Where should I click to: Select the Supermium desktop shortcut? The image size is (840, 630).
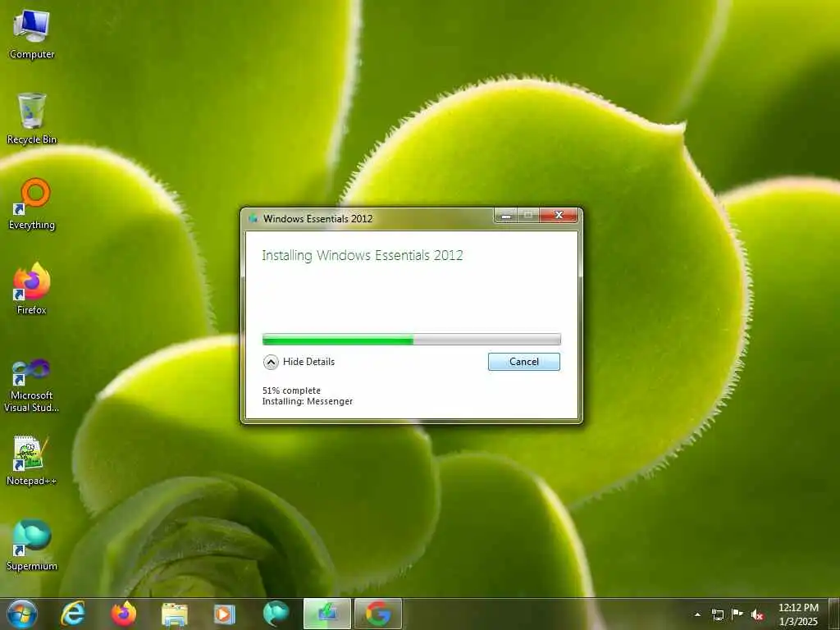(x=32, y=546)
